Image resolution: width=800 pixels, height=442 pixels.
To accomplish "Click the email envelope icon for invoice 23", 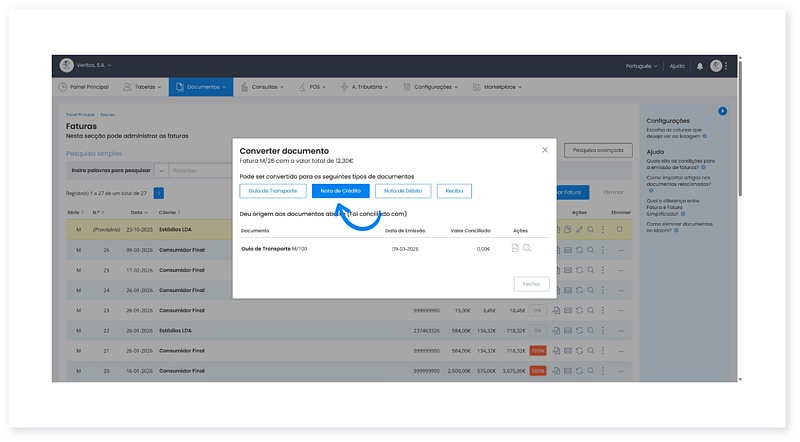I will pyautogui.click(x=568, y=310).
